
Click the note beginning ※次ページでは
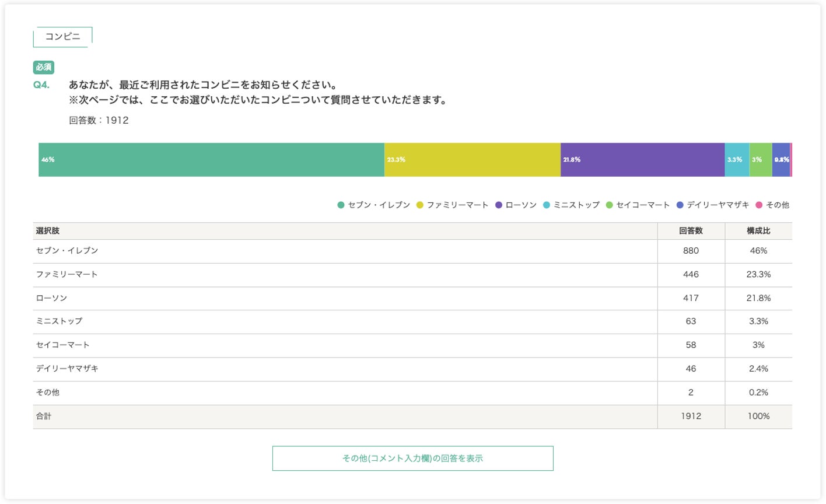point(258,100)
